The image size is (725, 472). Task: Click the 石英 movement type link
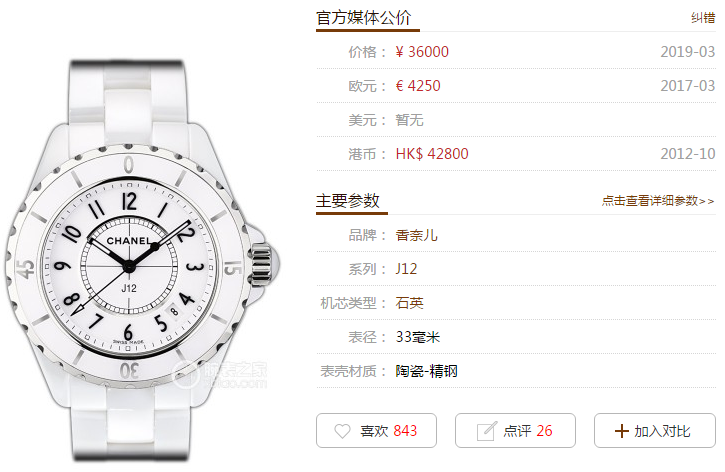409,303
